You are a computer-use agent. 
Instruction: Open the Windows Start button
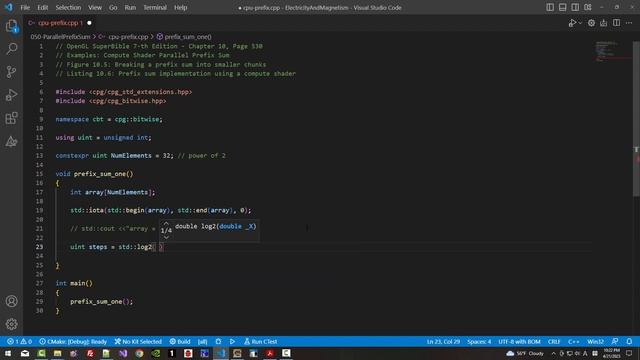pos(8,353)
